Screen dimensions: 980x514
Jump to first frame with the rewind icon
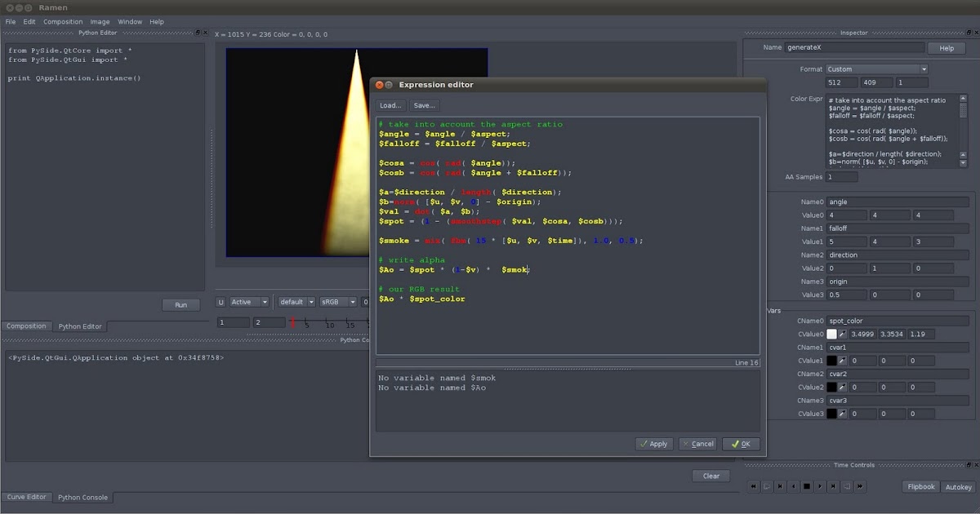tap(754, 486)
